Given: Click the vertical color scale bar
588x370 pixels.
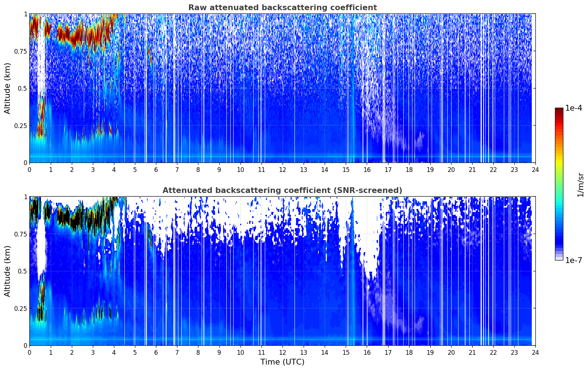Looking at the screenshot, I should pyautogui.click(x=559, y=184).
